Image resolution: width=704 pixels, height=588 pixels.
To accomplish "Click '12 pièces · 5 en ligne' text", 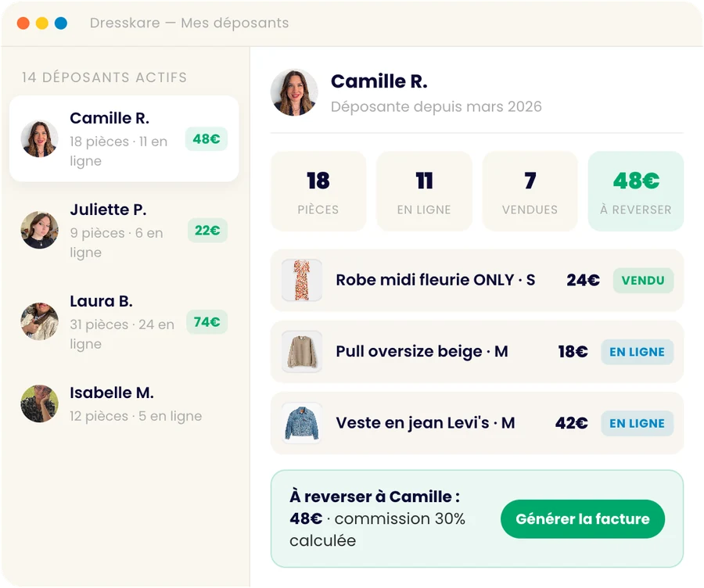I will click(135, 416).
